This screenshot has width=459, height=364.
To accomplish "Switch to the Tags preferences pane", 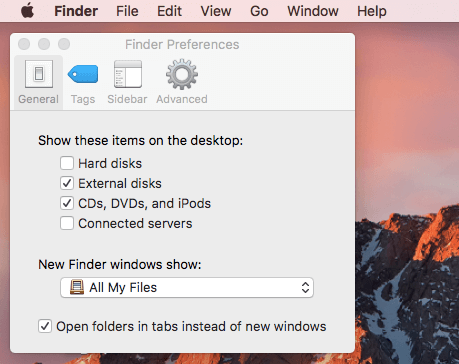I will [x=83, y=82].
